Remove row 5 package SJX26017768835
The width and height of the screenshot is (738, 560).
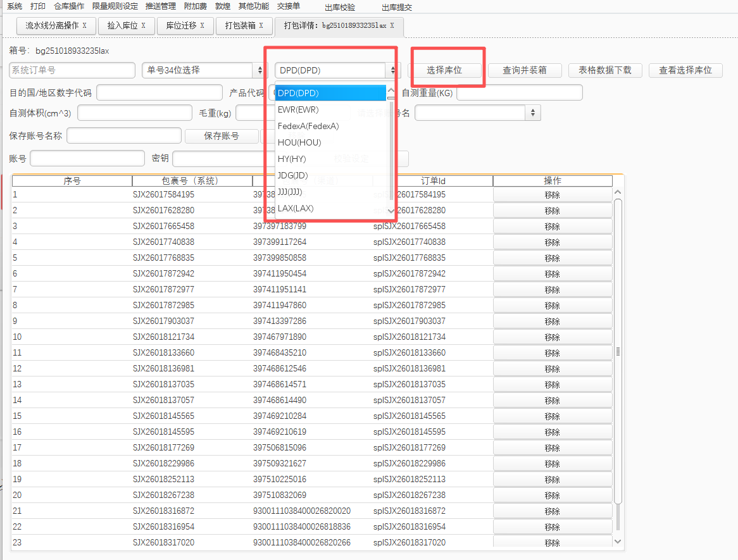pyautogui.click(x=552, y=258)
